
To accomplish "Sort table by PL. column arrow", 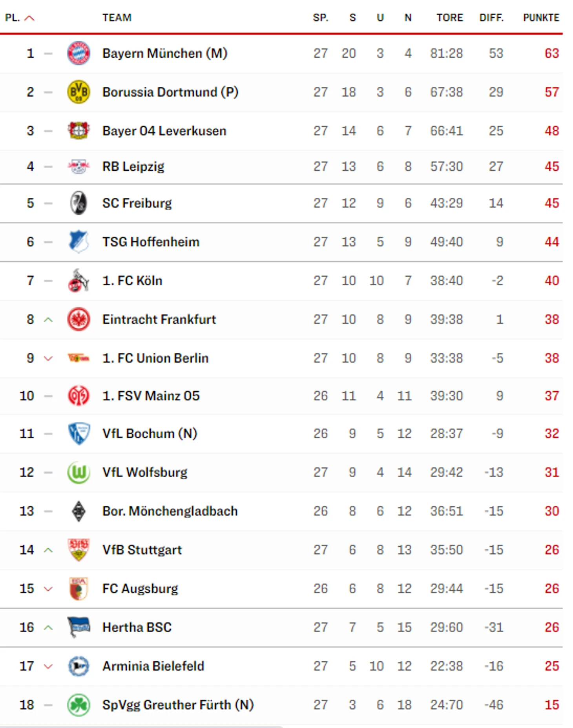I will tap(29, 18).
